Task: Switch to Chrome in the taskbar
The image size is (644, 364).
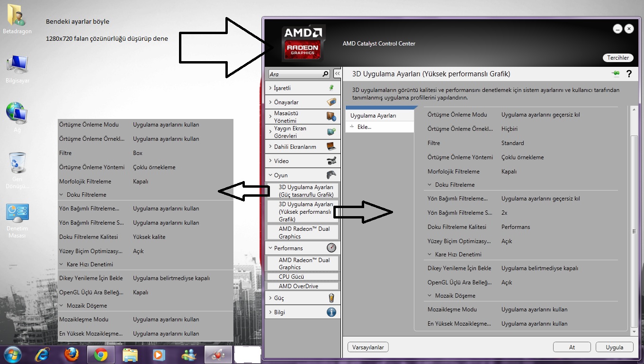Action: coord(100,355)
